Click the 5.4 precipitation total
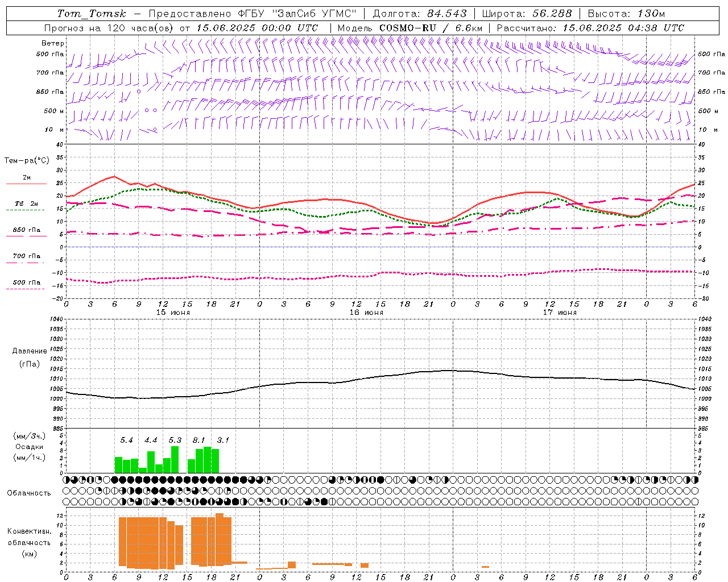The height and width of the screenshot is (582, 728). [126, 440]
